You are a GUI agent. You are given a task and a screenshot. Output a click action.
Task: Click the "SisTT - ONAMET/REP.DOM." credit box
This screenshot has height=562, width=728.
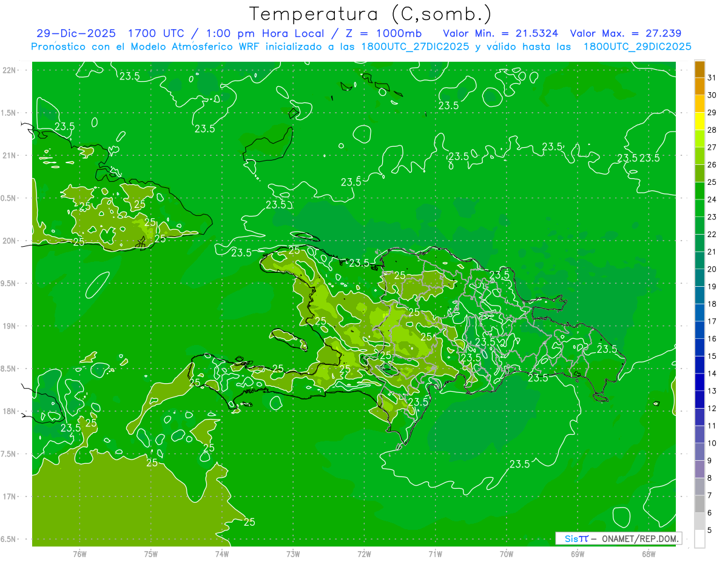coord(619,538)
